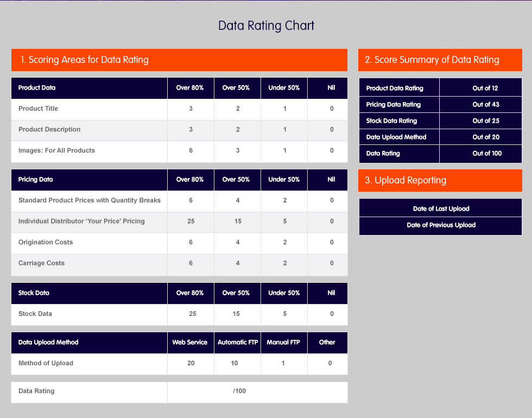Select the Web Service column header
This screenshot has height=418, width=532.
[190, 343]
